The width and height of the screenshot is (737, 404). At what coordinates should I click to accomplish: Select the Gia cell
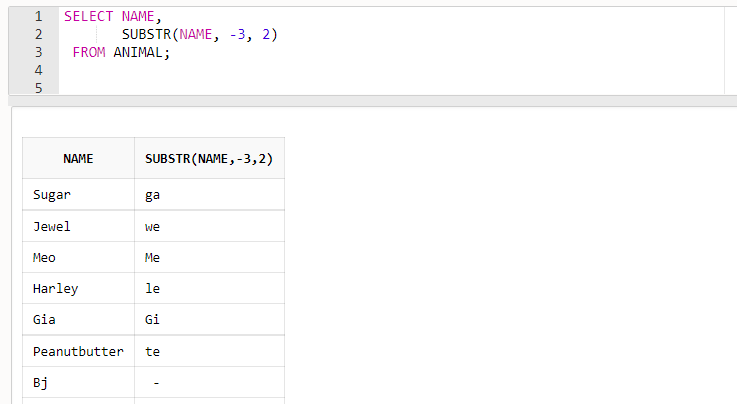[78, 319]
